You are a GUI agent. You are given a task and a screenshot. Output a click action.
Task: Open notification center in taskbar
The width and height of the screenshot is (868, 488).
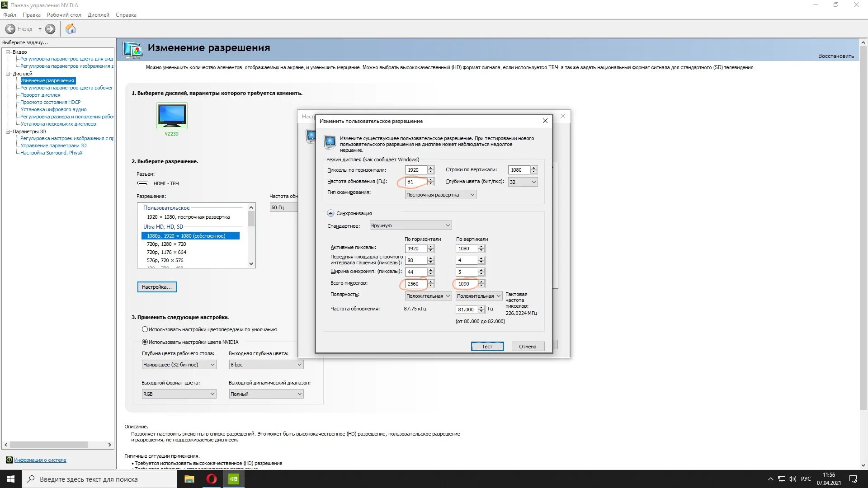coord(853,479)
